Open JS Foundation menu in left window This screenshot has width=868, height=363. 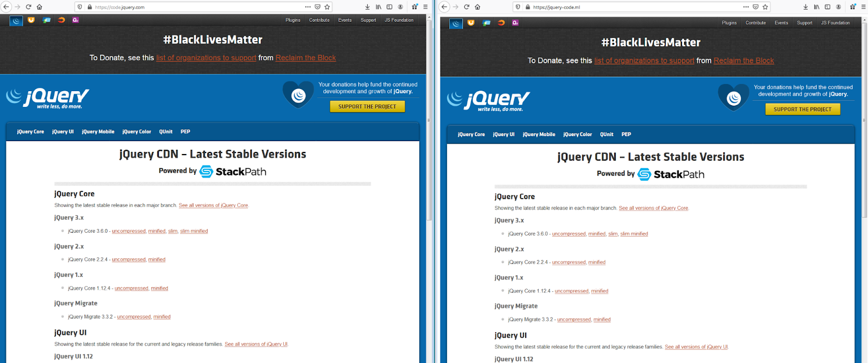click(x=399, y=20)
